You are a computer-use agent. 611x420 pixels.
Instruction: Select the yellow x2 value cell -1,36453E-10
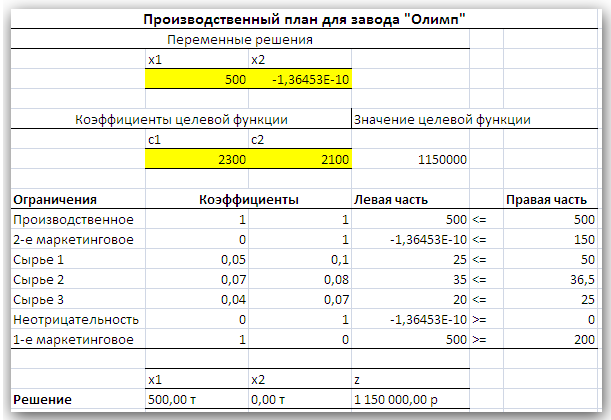(x=300, y=79)
